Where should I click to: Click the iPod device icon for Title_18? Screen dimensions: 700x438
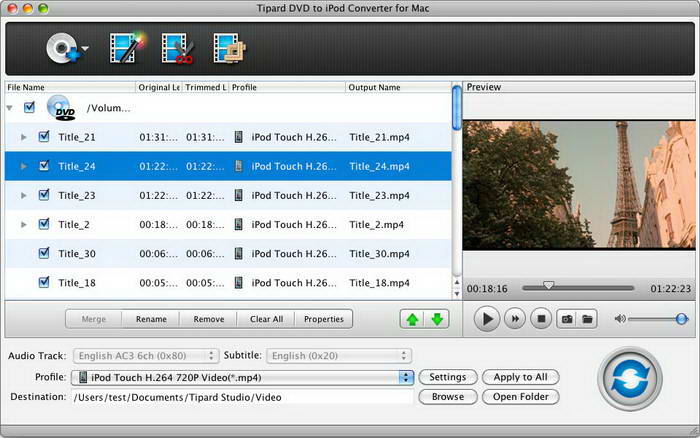pos(239,283)
